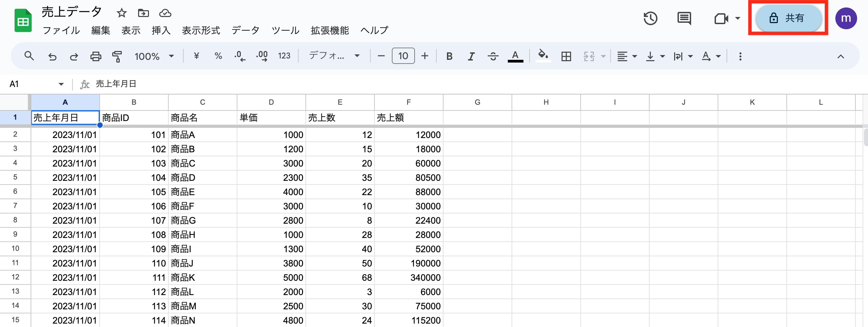Click the cell with value 340000
Screen dimensions: 868x327
[408, 278]
